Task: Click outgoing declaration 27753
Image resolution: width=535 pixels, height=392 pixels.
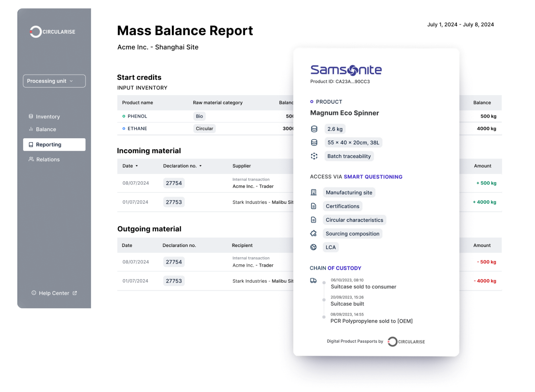Action: click(x=174, y=281)
